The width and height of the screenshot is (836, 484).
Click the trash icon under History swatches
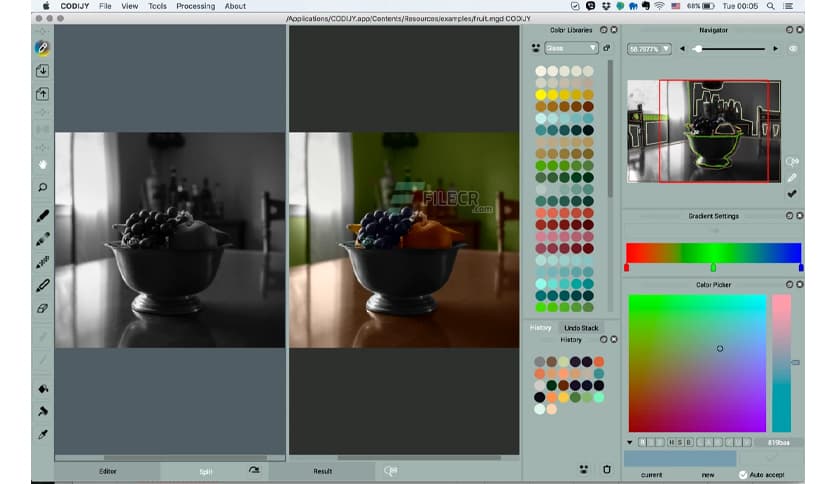(x=607, y=469)
